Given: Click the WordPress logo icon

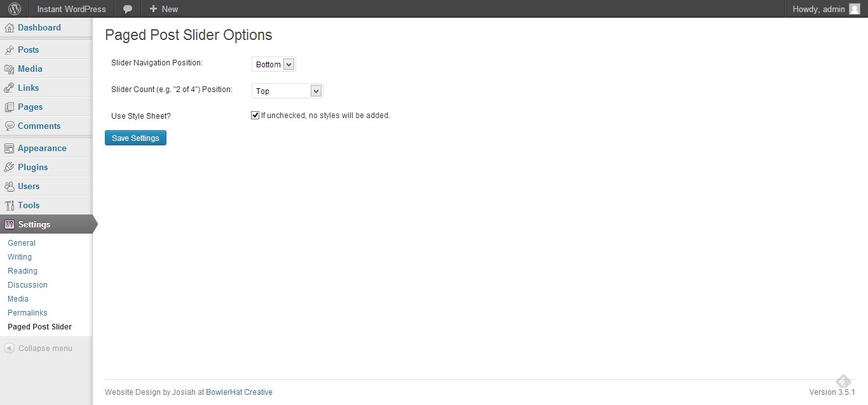Looking at the screenshot, I should tap(14, 9).
